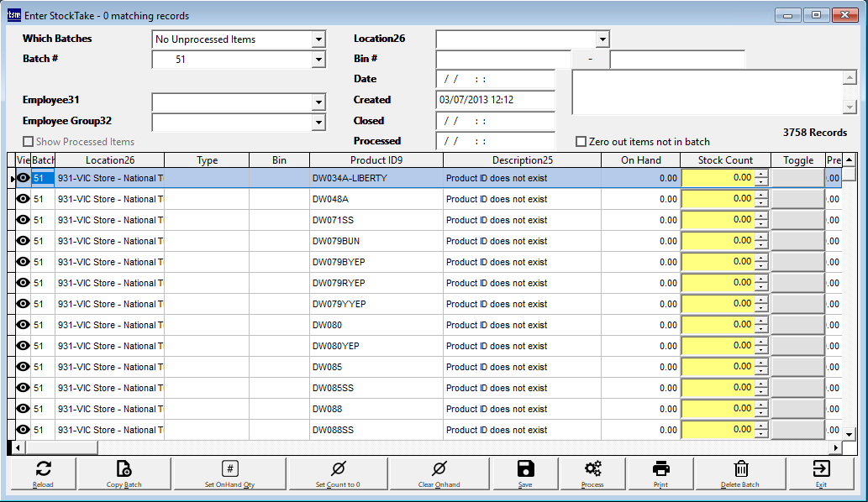Click the Stock Count column header
The width and height of the screenshot is (868, 502).
point(725,159)
